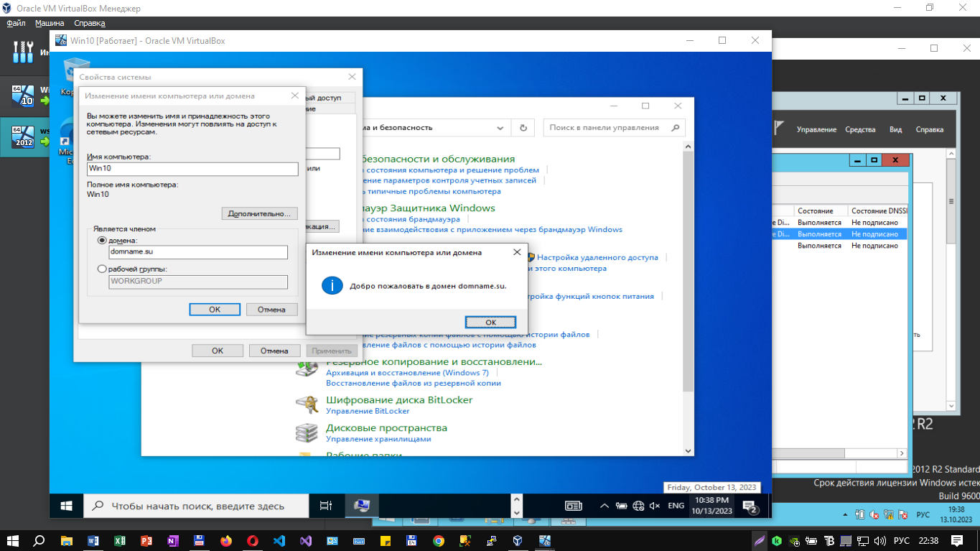Open File Explorer from host taskbar

pos(66,540)
